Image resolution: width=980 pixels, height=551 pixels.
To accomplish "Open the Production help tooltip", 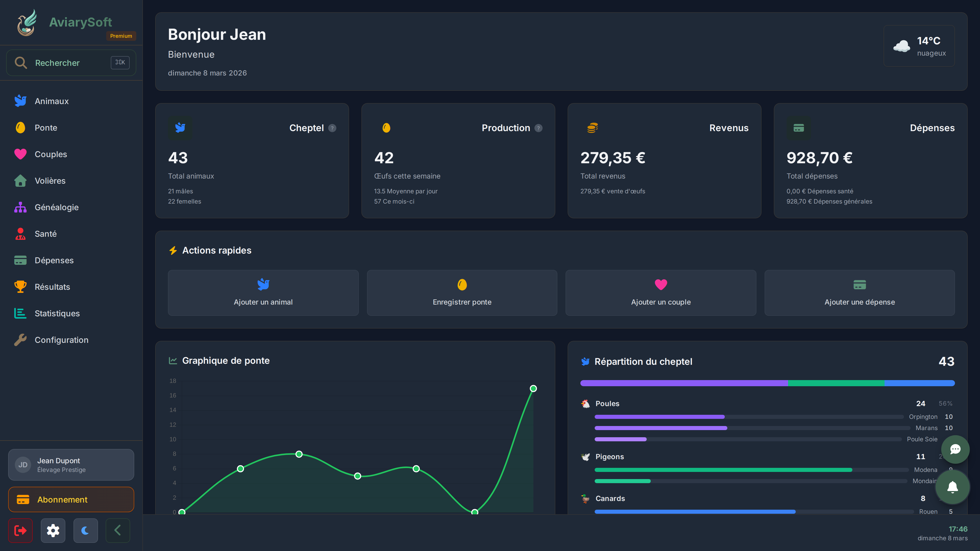I will tap(538, 128).
